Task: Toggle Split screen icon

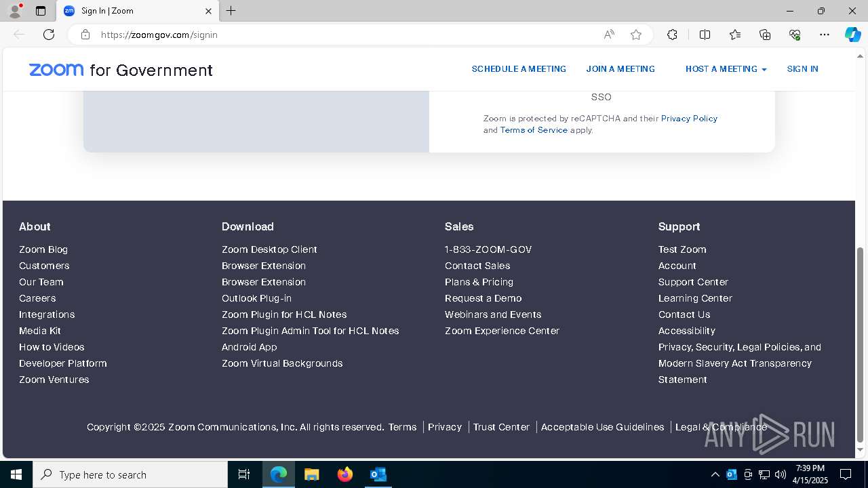Action: (x=705, y=35)
